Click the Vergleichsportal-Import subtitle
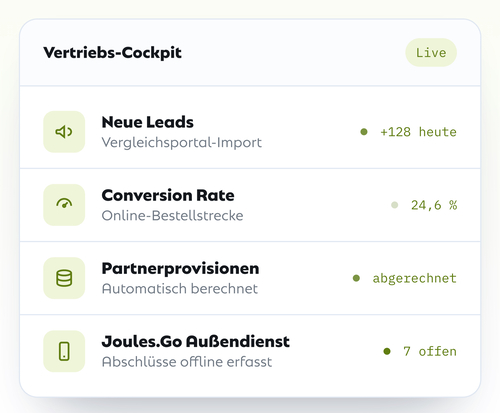Image resolution: width=500 pixels, height=413 pixels. pos(182,143)
